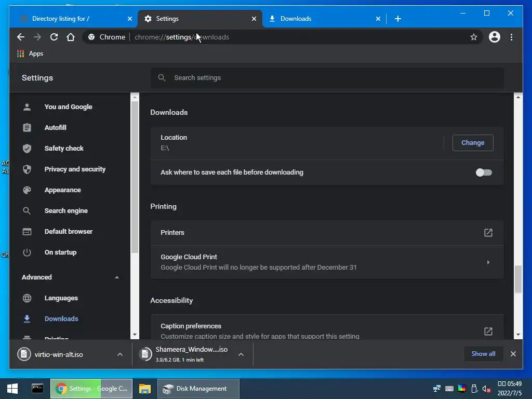Close the Directory listing tab
Screen dimensions: 532x399
(129, 19)
